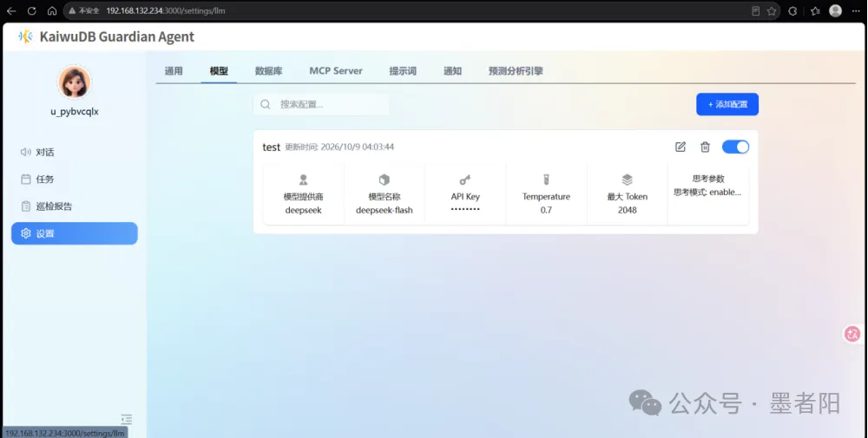
Task: Click the 模型名称 cube icon
Action: coord(385,180)
